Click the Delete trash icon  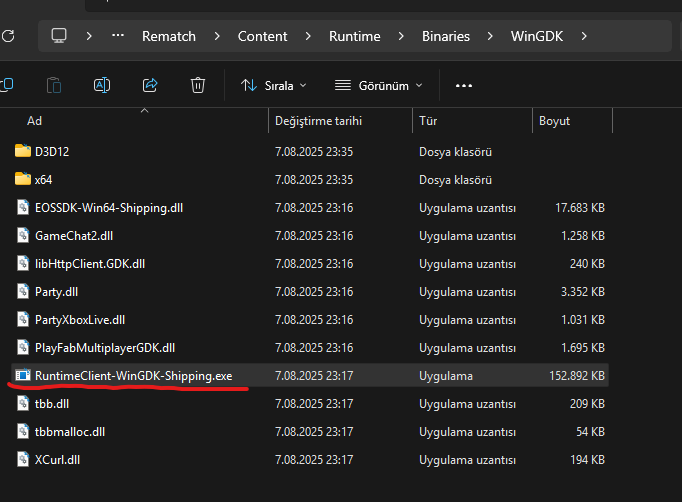tap(198, 85)
